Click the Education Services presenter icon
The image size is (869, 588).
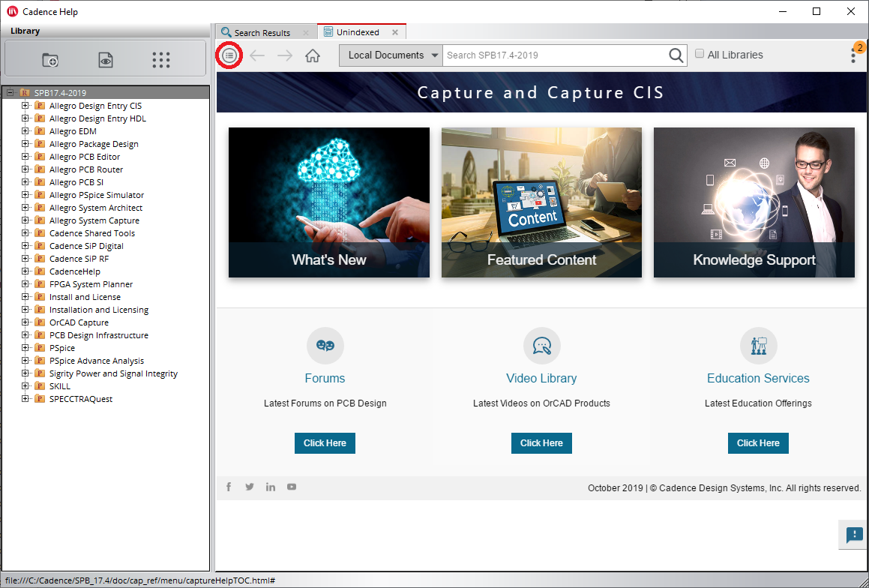click(759, 345)
